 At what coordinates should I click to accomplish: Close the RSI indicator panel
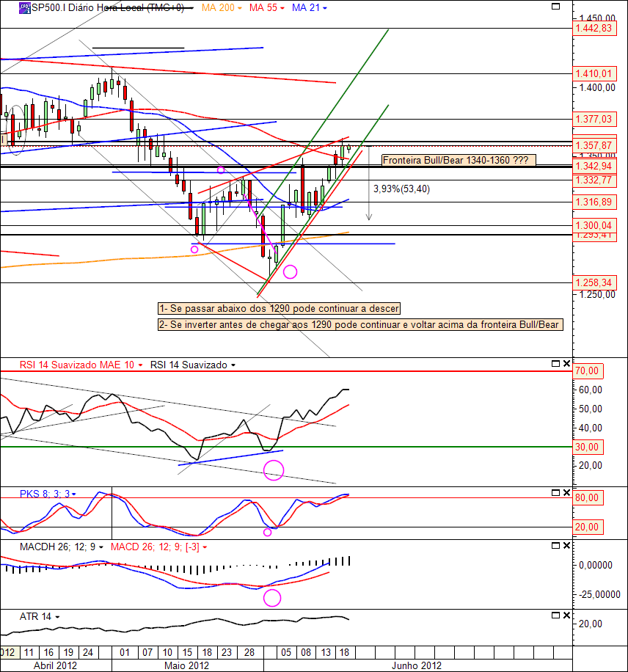click(x=566, y=363)
